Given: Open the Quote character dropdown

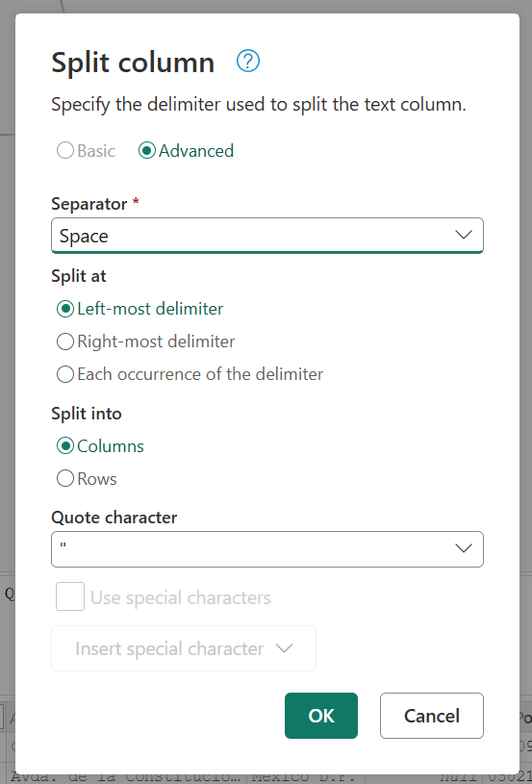Looking at the screenshot, I should (x=267, y=549).
